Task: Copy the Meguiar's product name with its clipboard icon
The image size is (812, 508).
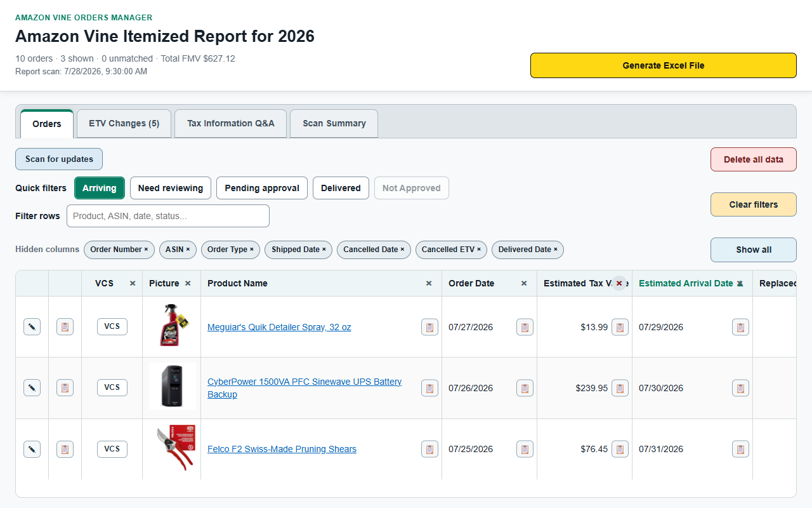Action: (429, 327)
